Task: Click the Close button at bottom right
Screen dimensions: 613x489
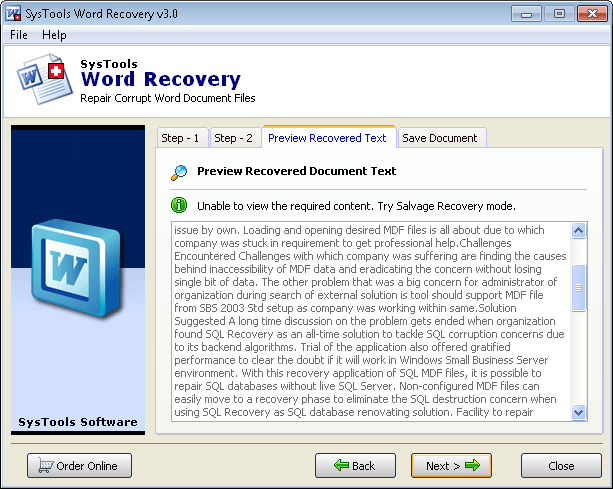Action: coord(561,466)
